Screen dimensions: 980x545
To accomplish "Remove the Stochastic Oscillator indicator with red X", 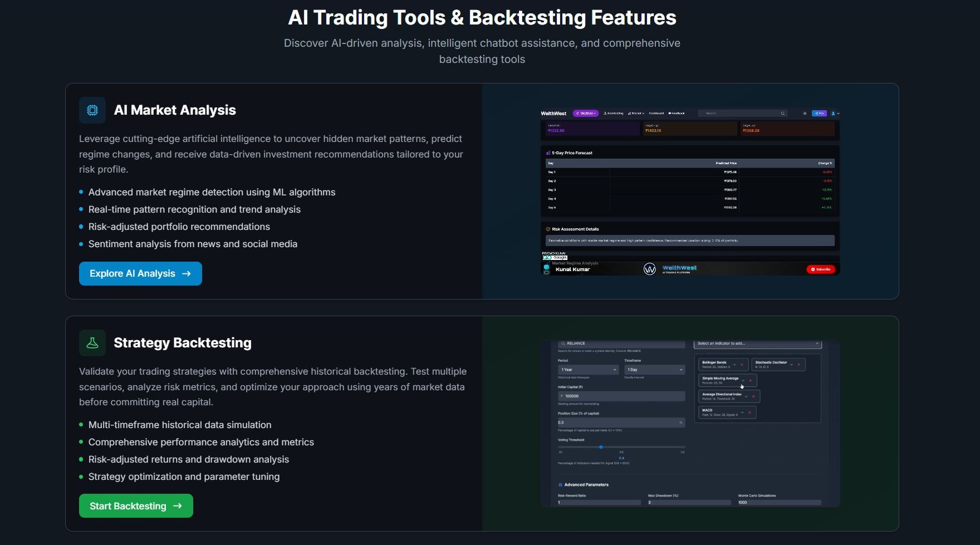I will pyautogui.click(x=798, y=365).
